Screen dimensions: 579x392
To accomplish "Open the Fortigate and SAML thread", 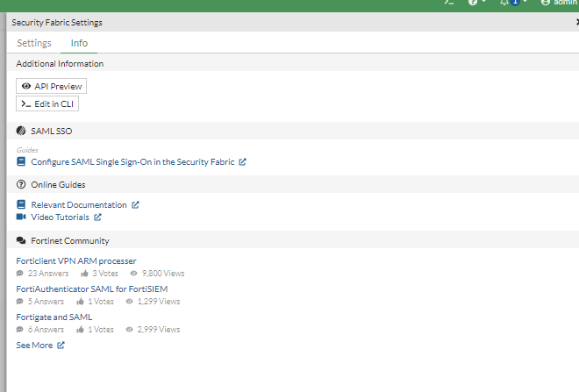I will point(54,317).
